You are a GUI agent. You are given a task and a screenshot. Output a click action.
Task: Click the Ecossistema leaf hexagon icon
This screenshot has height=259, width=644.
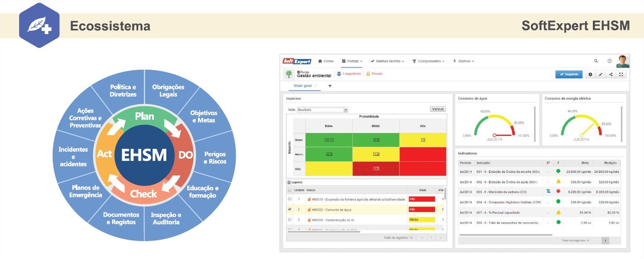[39, 25]
